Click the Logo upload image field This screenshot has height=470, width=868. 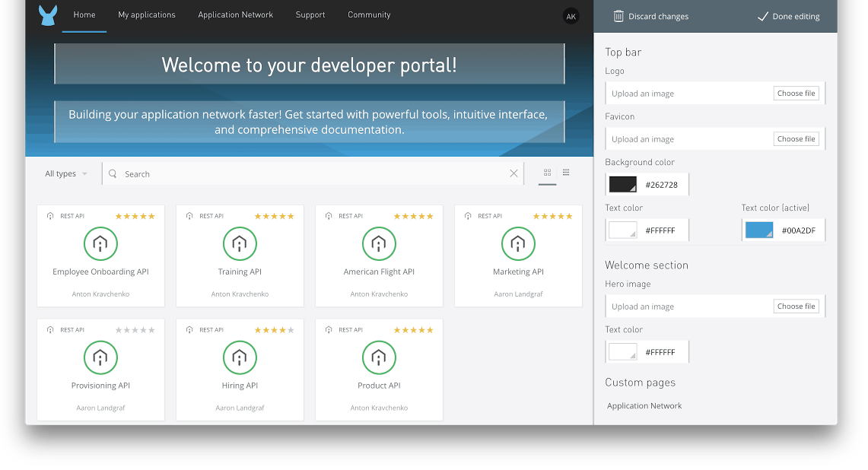pyautogui.click(x=715, y=93)
